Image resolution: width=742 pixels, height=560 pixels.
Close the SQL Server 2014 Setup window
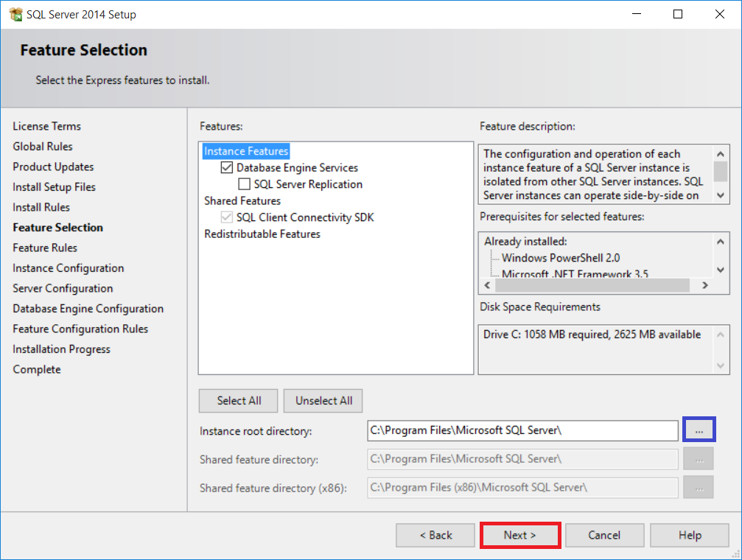719,14
